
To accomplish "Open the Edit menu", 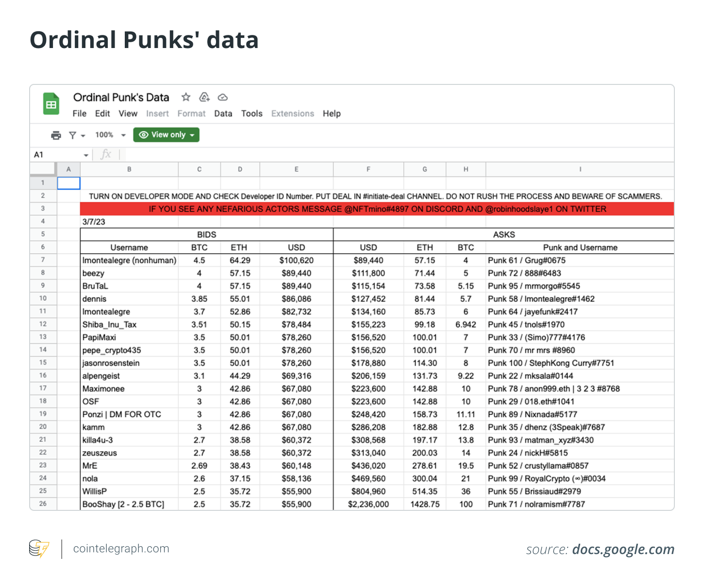I will pyautogui.click(x=102, y=114).
